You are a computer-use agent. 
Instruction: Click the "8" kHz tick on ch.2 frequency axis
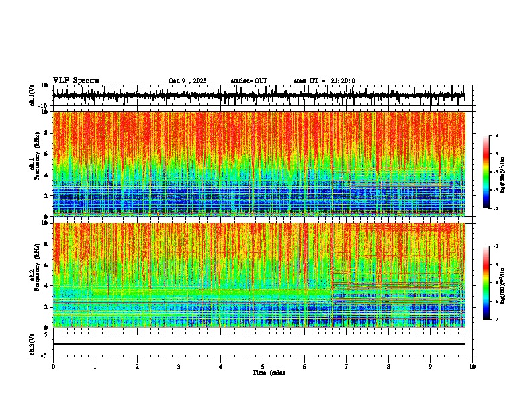coord(46,244)
